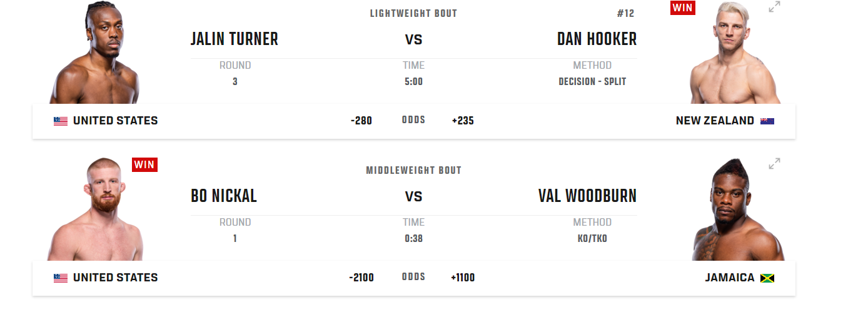Click the Jamaica flag icon
The width and height of the screenshot is (868, 312).
(x=767, y=278)
